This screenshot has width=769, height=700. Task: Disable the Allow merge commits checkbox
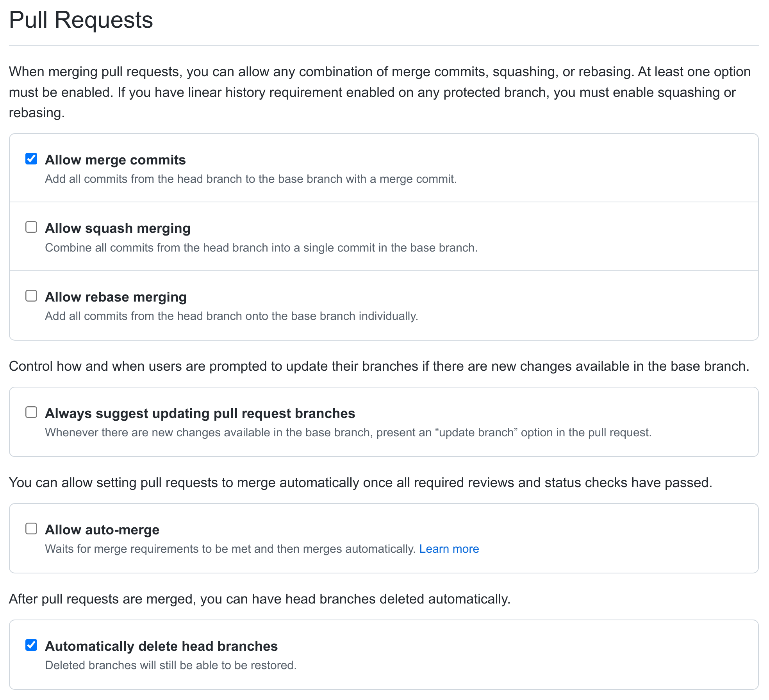(31, 158)
